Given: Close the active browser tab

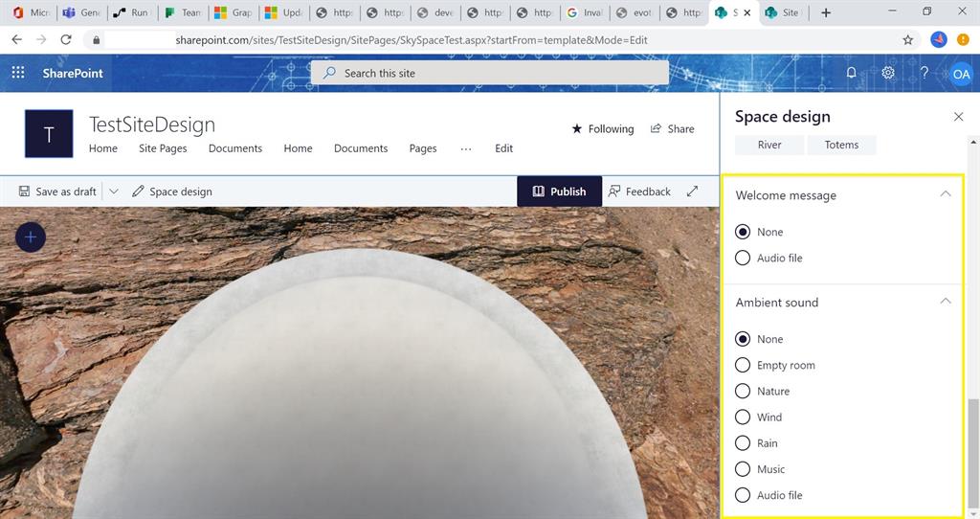Looking at the screenshot, I should tap(746, 12).
